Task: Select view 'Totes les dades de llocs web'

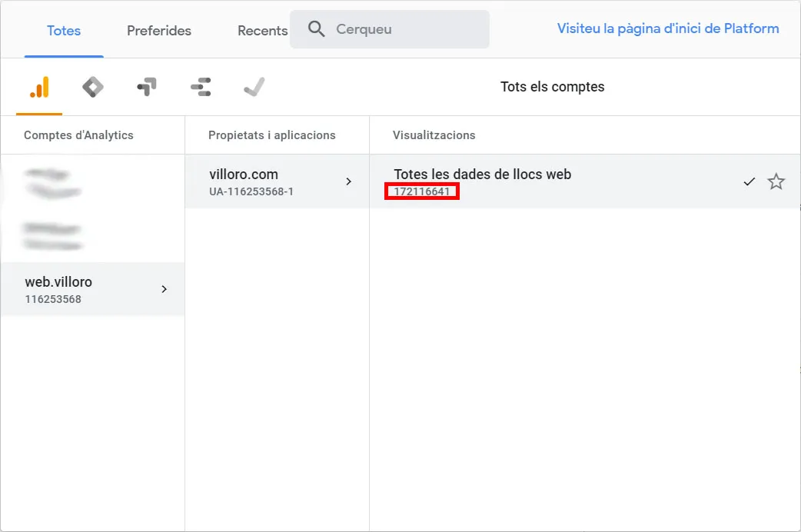Action: click(482, 175)
